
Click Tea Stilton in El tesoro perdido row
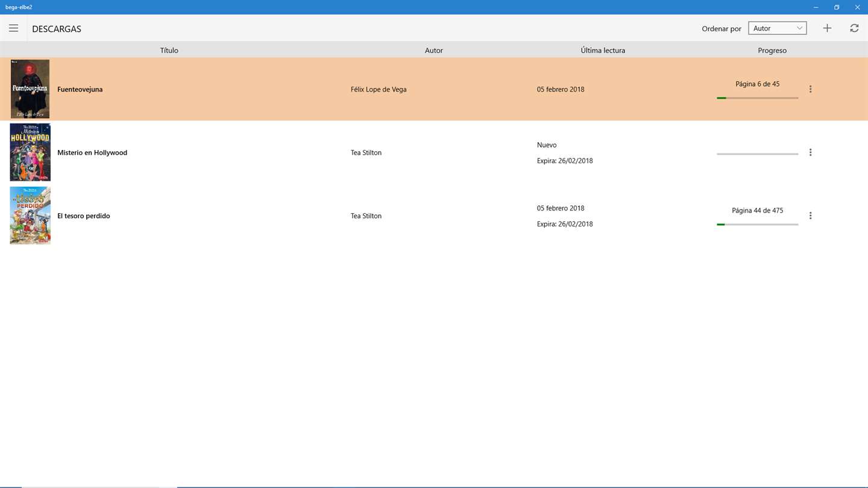[366, 216]
